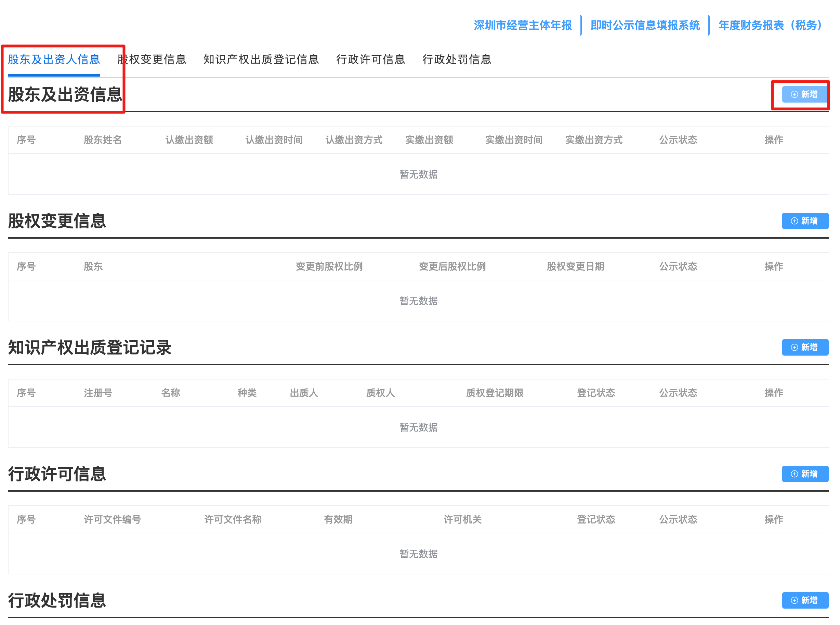
Task: Open 年度财务报表（税务）link
Action: click(x=770, y=25)
